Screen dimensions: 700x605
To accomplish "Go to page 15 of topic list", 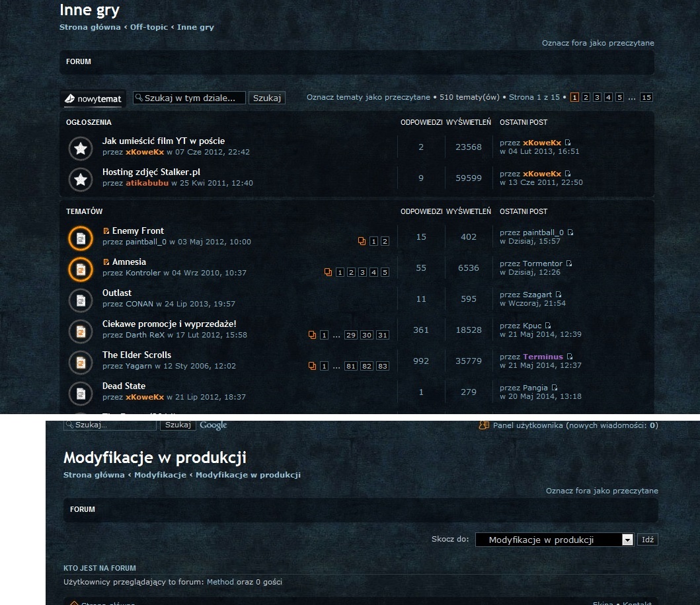I will point(646,97).
